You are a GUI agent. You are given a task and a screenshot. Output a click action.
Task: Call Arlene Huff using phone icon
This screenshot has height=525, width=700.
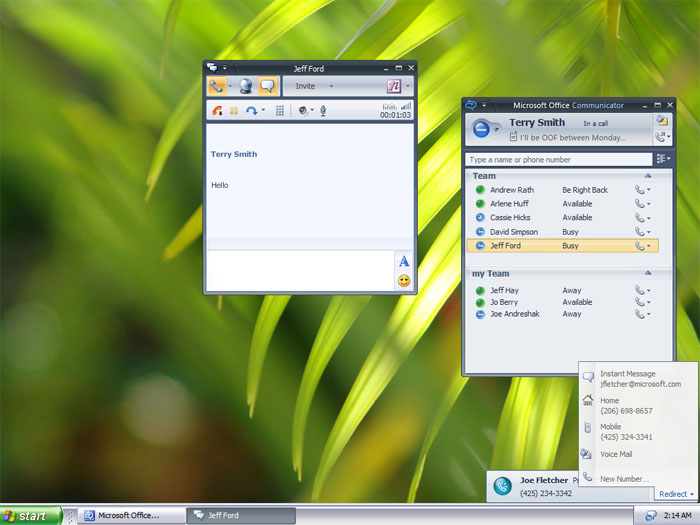click(x=640, y=204)
